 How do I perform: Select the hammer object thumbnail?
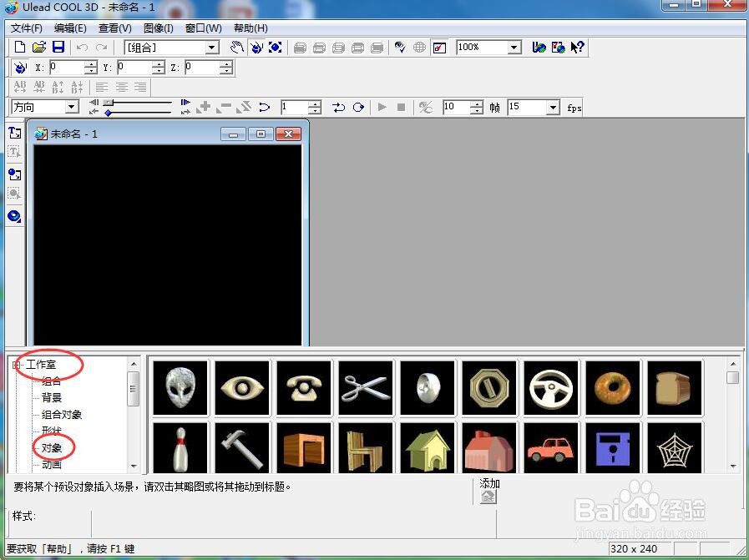[x=242, y=448]
